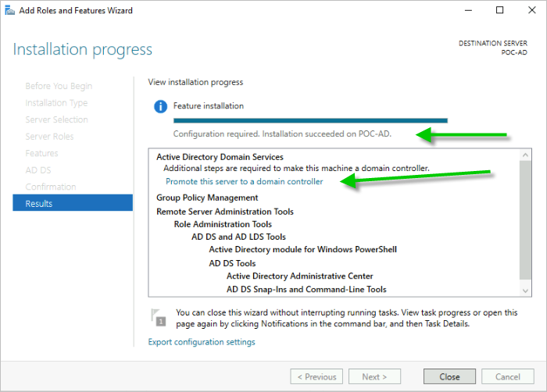Click the notification flag icon

pyautogui.click(x=159, y=317)
